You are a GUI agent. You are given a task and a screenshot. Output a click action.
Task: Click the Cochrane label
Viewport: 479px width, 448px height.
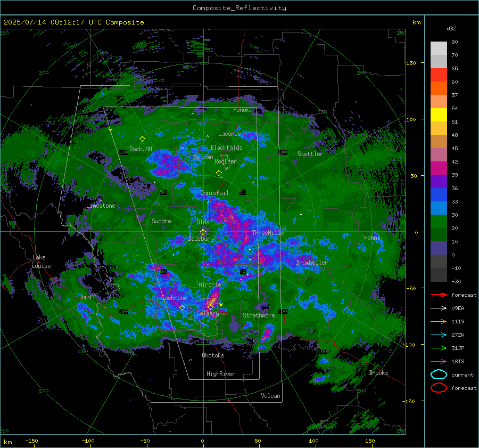coord(174,298)
